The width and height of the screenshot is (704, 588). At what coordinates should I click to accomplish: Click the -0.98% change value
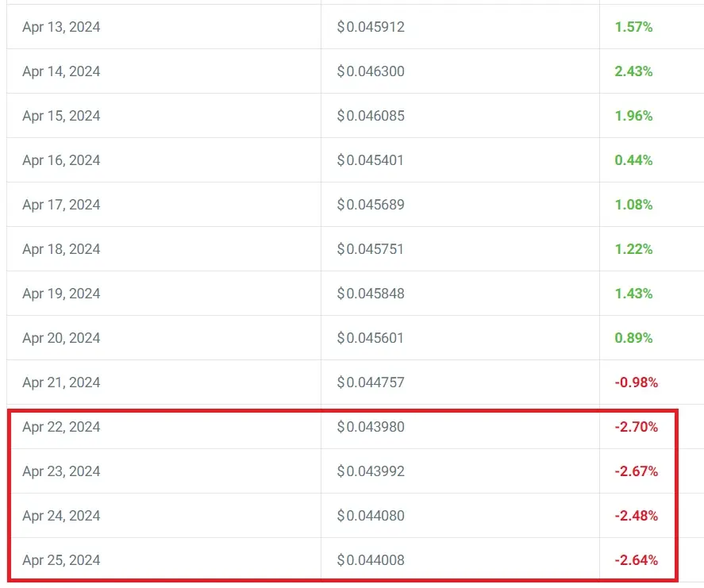tap(637, 382)
